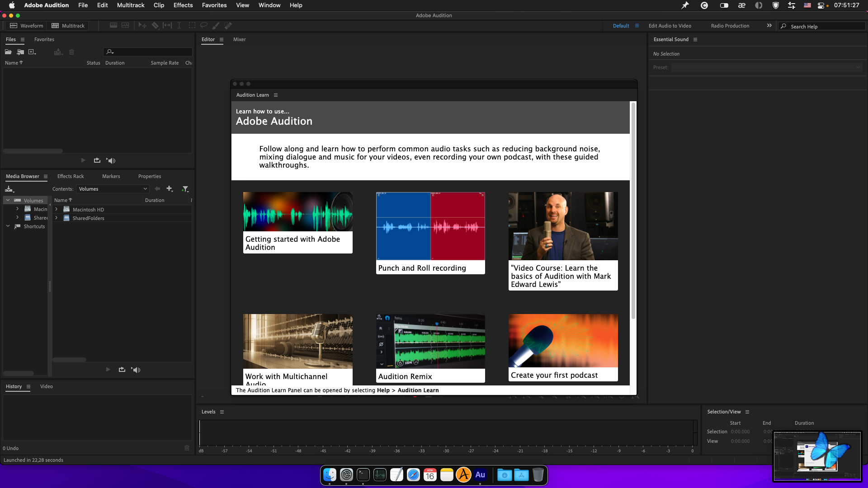Screen dimensions: 868x488
Task: Collapse the Shortcuts tree section
Action: pos(8,226)
